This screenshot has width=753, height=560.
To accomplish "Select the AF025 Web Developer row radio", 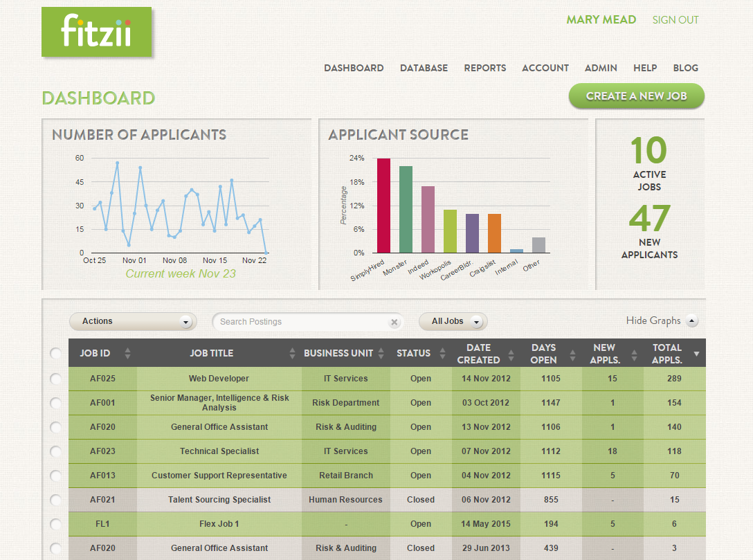I will pos(55,379).
